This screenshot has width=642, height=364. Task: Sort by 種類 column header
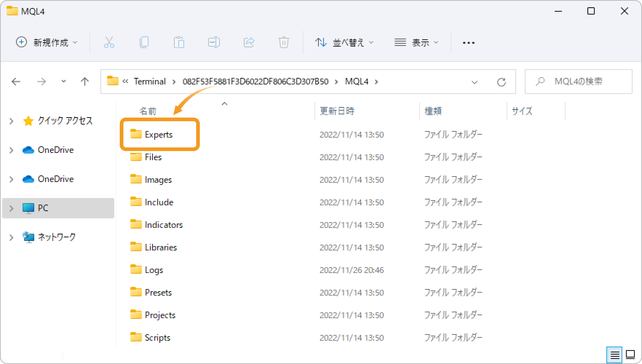[433, 111]
